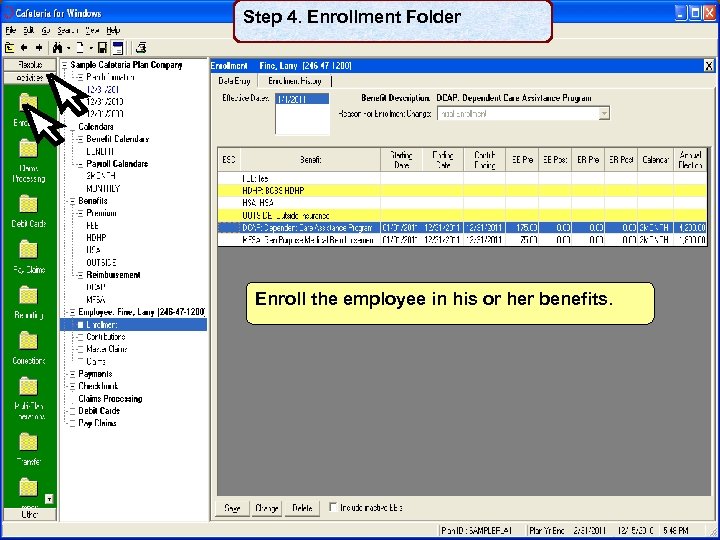Click the New document toolbar icon
Image resolution: width=720 pixels, height=540 pixels.
coord(80,47)
